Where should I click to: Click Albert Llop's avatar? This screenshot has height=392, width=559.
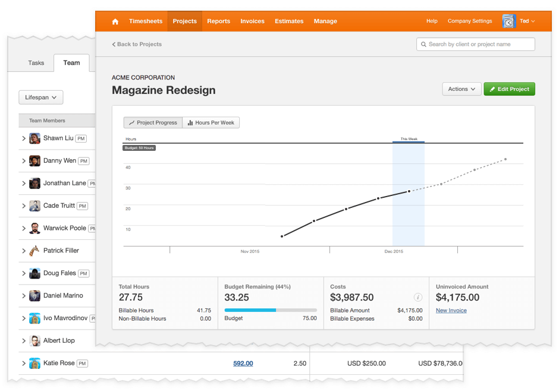click(x=34, y=341)
